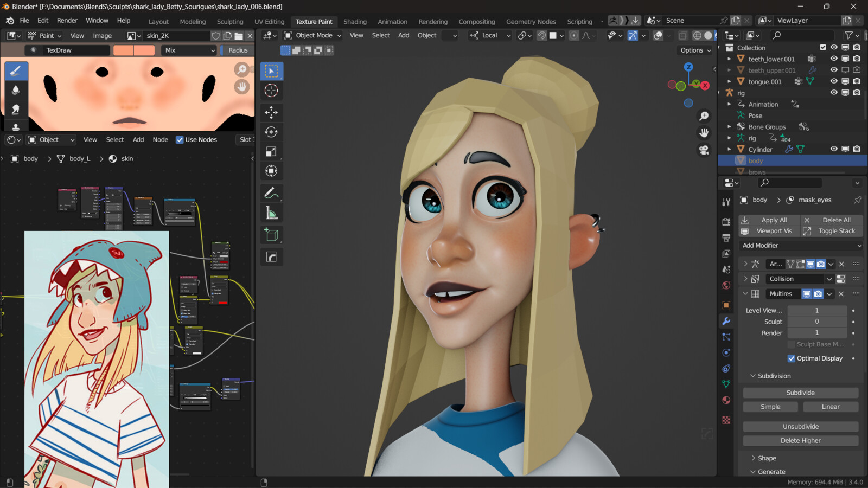Click the Delete Higher button
This screenshot has width=868, height=488.
[801, 441]
